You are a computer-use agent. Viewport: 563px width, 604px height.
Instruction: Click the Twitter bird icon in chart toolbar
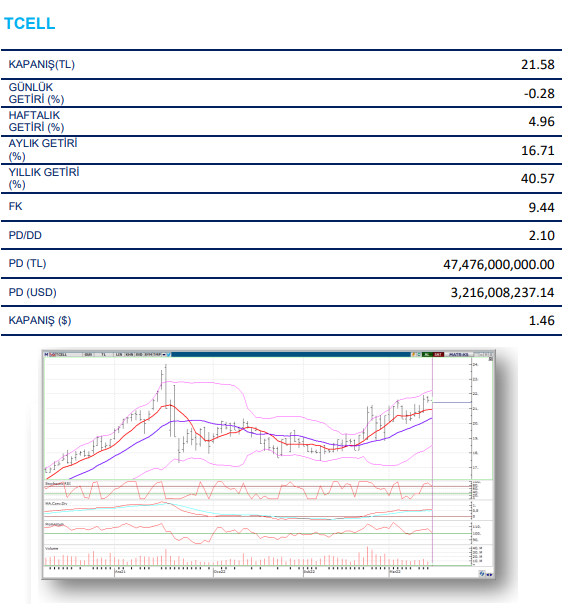168,354
